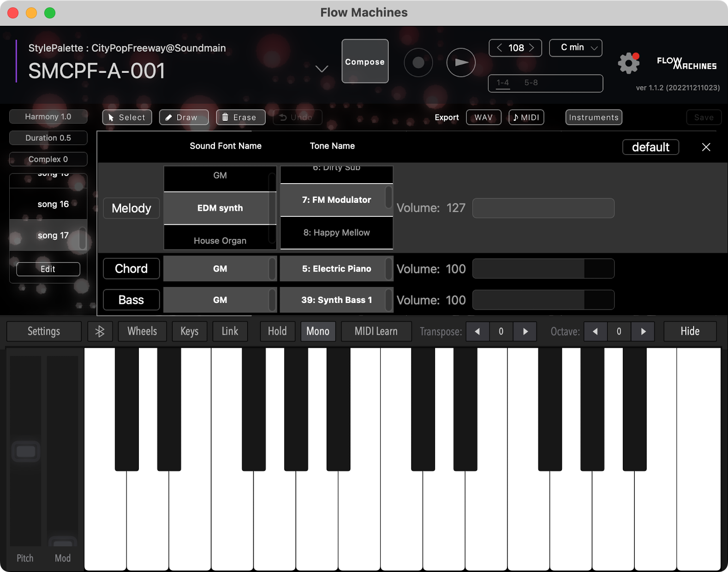728x572 pixels.
Task: Increase Octave with right arrow
Action: tap(643, 331)
